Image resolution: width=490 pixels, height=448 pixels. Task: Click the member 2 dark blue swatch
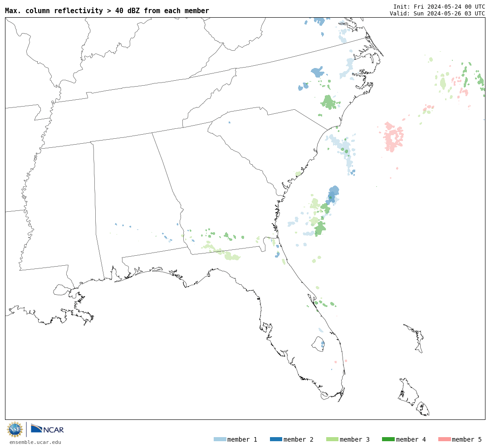tap(276, 439)
